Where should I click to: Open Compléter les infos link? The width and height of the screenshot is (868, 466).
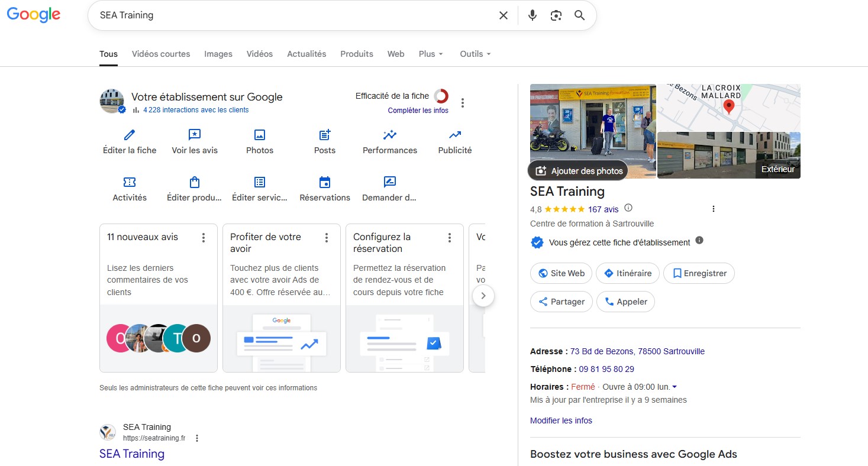418,111
